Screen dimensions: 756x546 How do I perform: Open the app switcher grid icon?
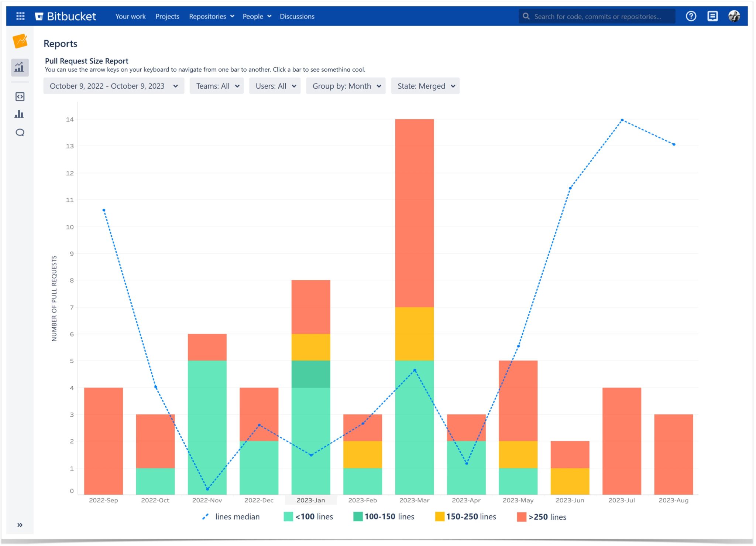tap(21, 16)
